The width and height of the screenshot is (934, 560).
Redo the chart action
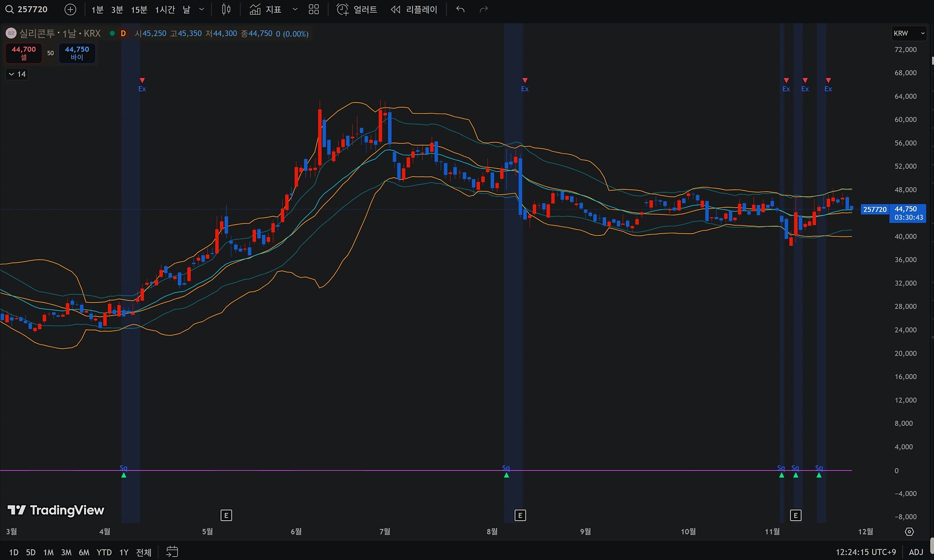484,9
